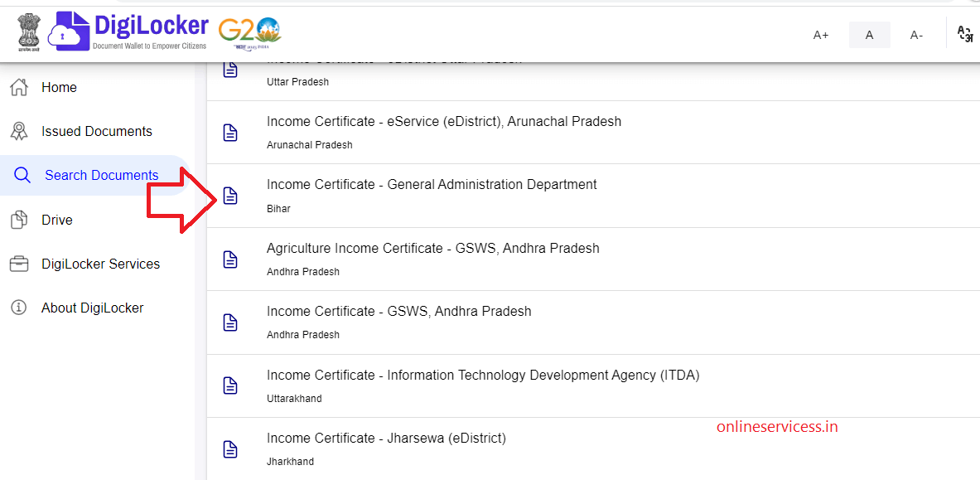Select the default font size A button

click(x=869, y=35)
